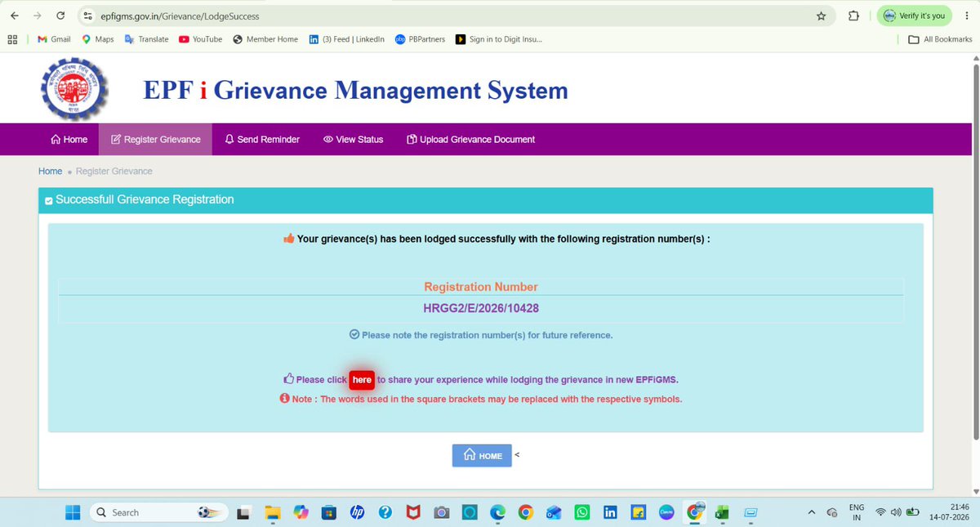980x527 pixels.
Task: Open the All Bookmarks folder
Action: 940,38
